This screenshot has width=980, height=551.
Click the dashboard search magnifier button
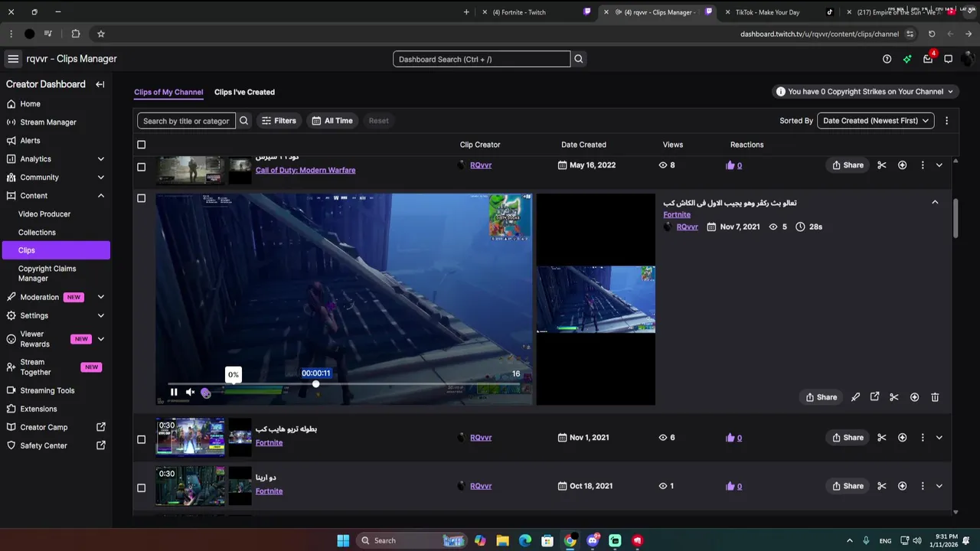579,59
